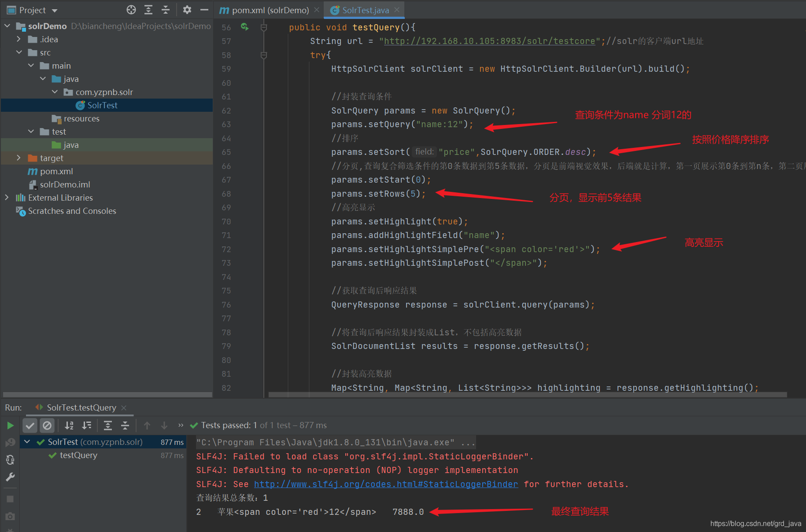Switch to pom.xml (solrDemo) tab
Viewport: 806px width, 532px height.
point(270,10)
